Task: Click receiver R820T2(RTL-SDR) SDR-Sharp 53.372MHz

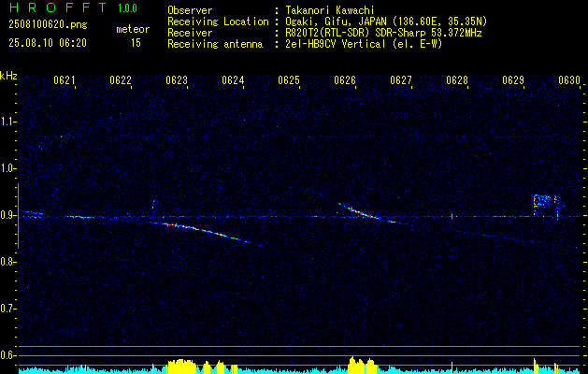Action: (383, 33)
